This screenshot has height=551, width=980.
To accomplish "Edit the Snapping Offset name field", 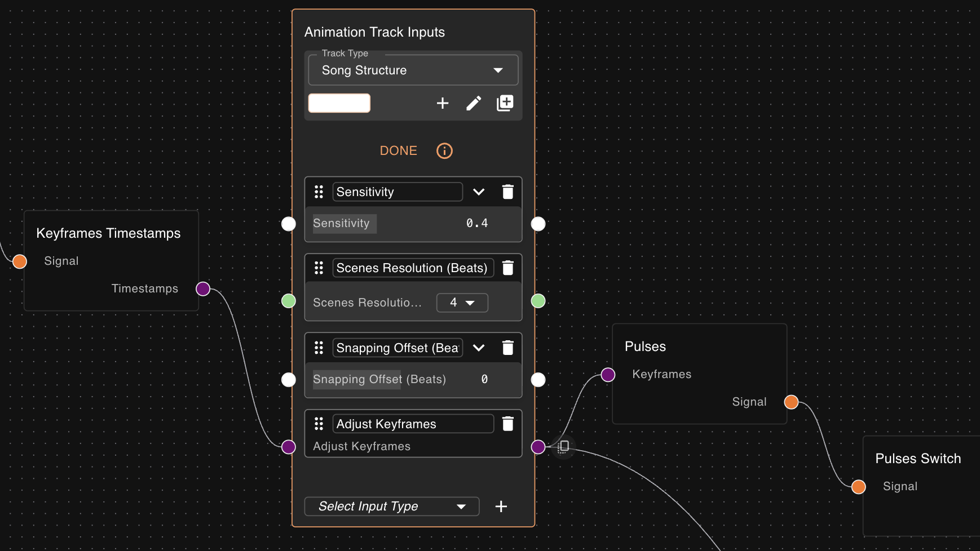I will (x=398, y=348).
